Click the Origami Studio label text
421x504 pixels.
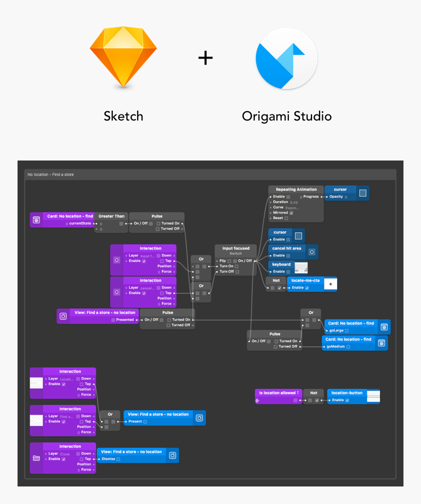click(x=287, y=116)
